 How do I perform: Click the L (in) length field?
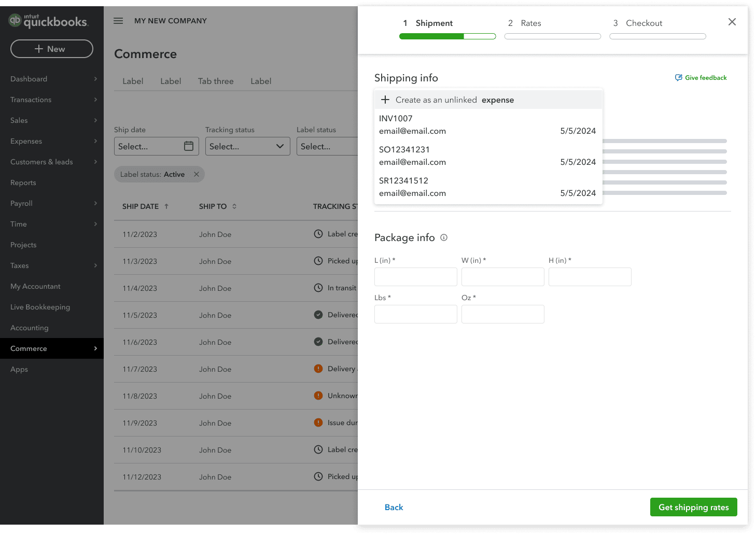coord(416,277)
